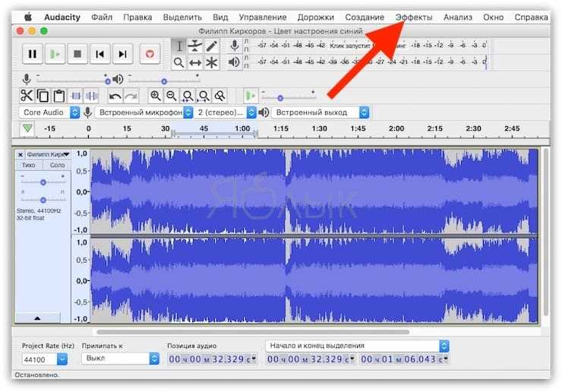
Task: Silence the selected audio
Action: pyautogui.click(x=92, y=96)
